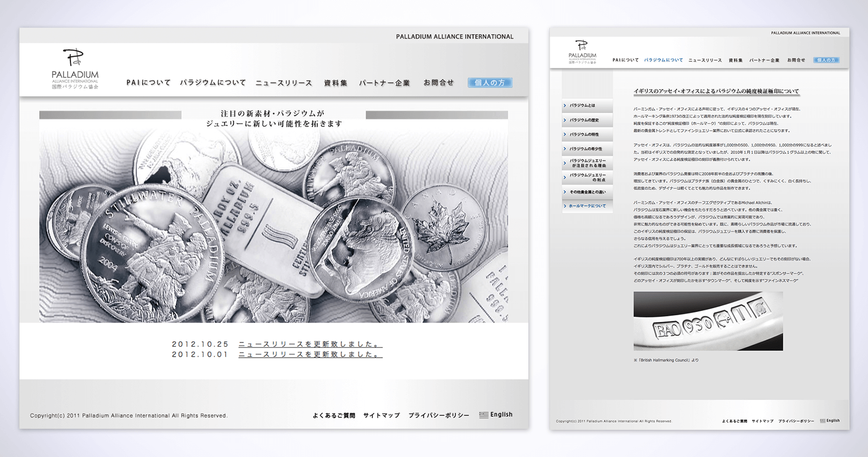The width and height of the screenshot is (868, 457).
Task: Open 'パラジウムについて' in the left page navigation
Action: click(213, 82)
